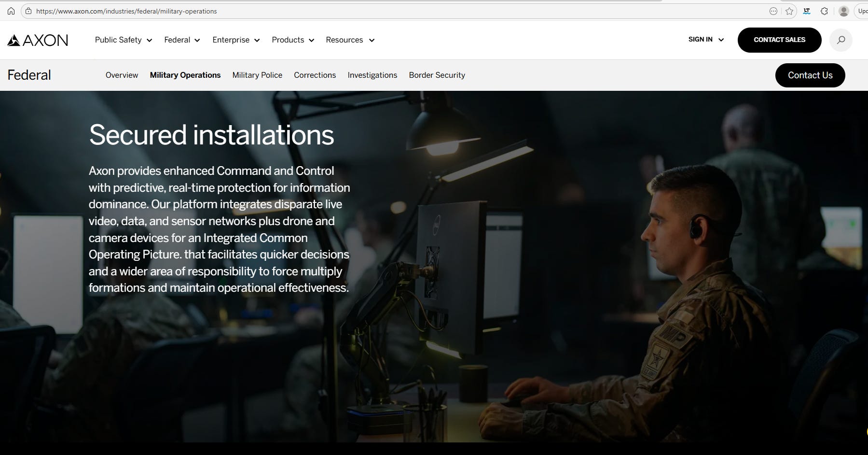Viewport: 868px width, 455px height.
Task: Click the browser home icon
Action: click(11, 11)
